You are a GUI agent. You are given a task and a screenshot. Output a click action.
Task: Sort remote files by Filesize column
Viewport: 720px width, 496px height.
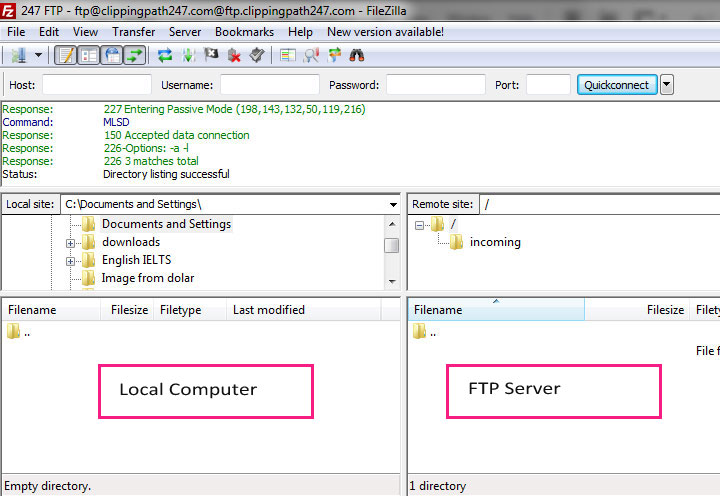pyautogui.click(x=638, y=310)
